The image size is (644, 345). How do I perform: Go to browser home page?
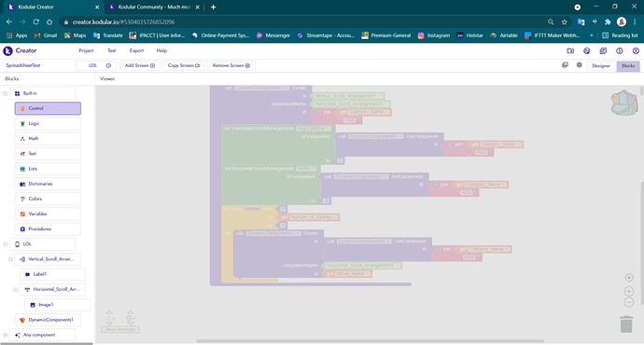pos(49,21)
